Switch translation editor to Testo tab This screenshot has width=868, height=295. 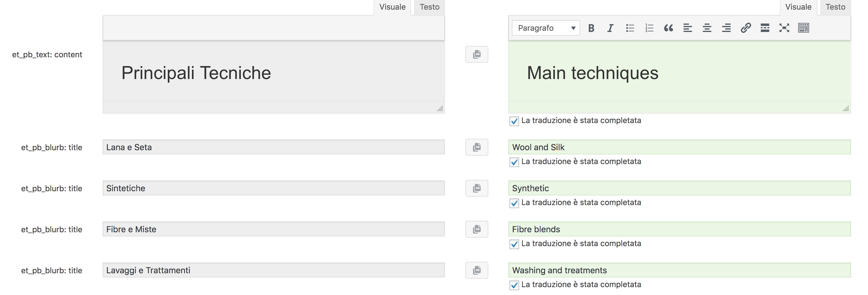point(835,7)
